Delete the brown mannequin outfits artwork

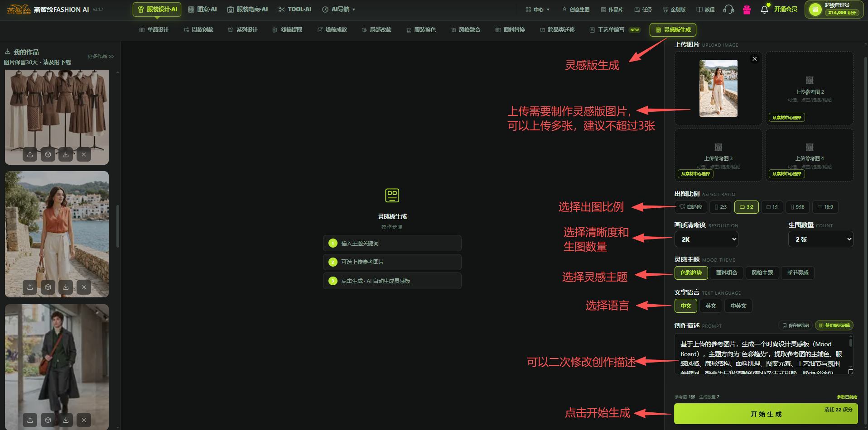coord(84,154)
